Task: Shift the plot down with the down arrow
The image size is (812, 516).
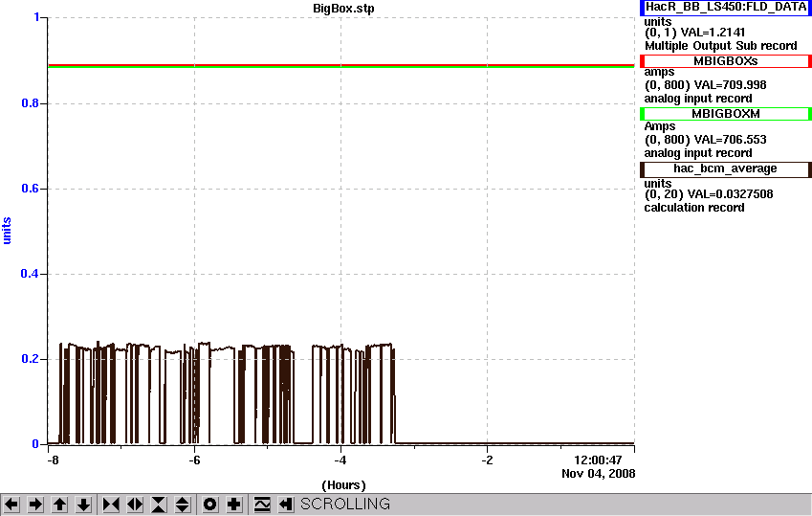Action: [x=83, y=505]
